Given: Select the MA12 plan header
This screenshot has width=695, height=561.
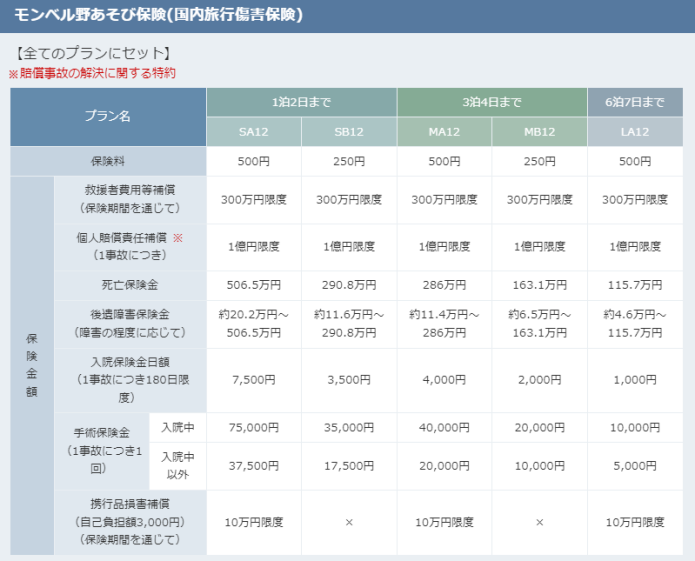Looking at the screenshot, I should 444,132.
